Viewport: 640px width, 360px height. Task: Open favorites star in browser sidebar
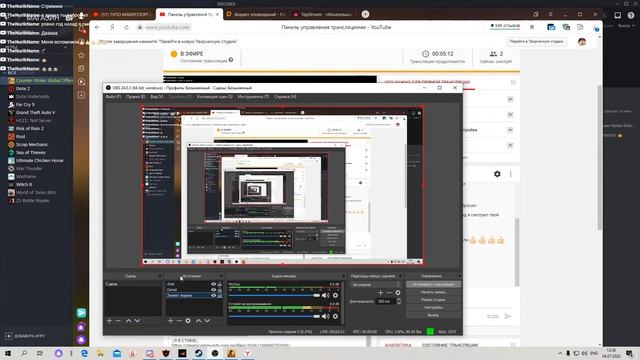click(81, 55)
